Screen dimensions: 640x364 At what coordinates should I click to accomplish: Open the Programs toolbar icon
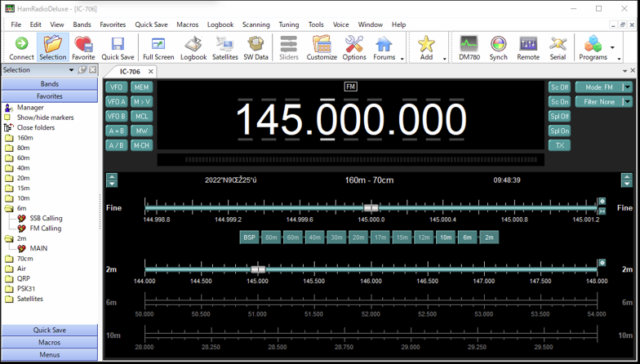click(x=593, y=47)
